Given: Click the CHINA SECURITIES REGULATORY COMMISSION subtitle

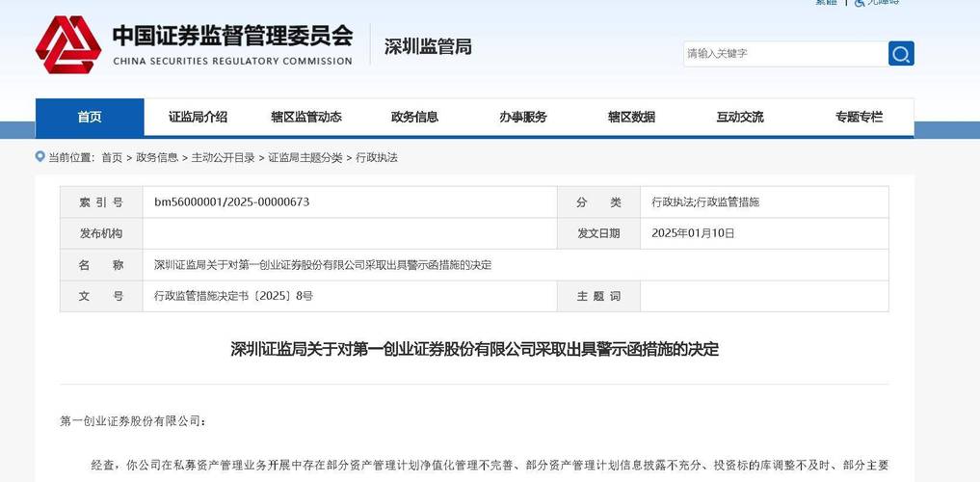Looking at the screenshot, I should tap(232, 62).
